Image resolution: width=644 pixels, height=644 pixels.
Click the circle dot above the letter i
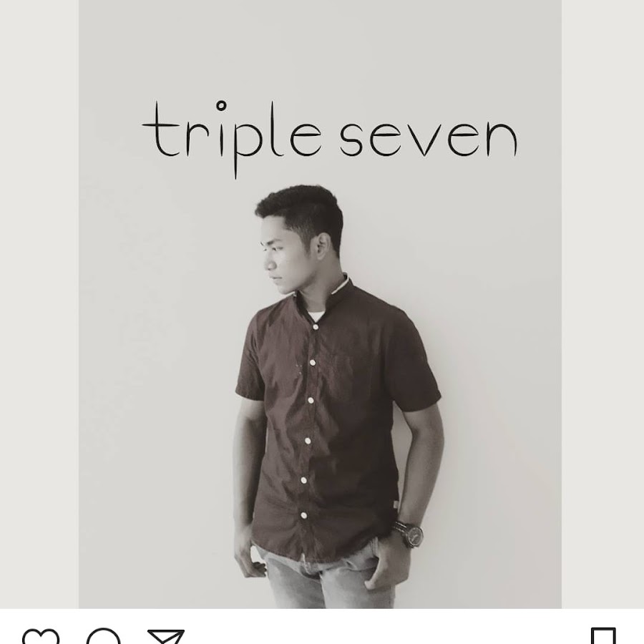pyautogui.click(x=221, y=106)
